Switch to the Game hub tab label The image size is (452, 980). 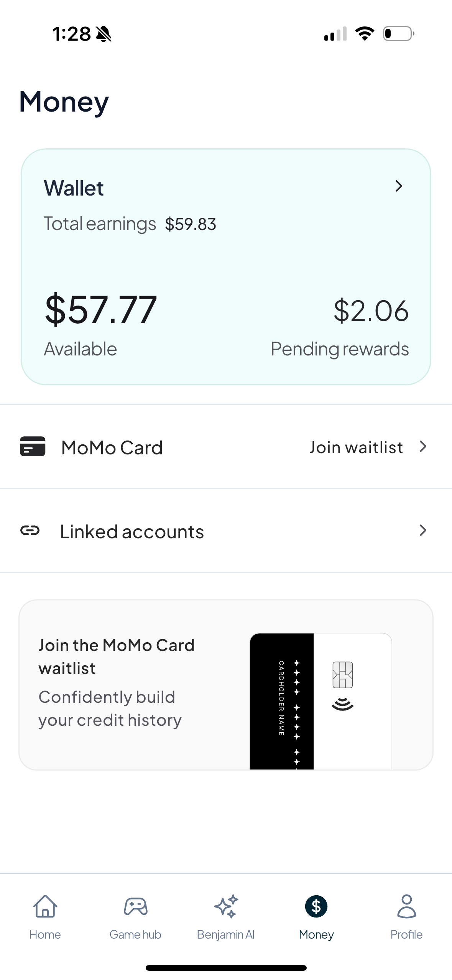[135, 934]
